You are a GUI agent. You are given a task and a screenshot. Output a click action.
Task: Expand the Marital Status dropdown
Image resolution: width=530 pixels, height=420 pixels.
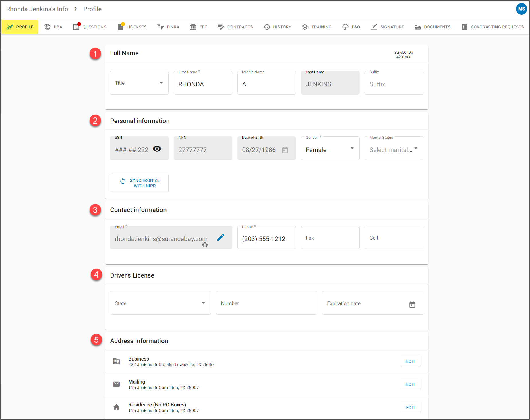coord(394,148)
